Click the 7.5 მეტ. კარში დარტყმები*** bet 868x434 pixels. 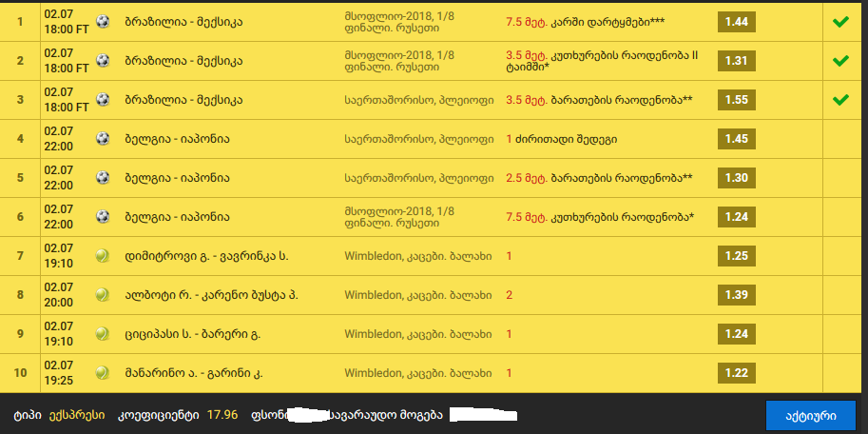[x=585, y=22]
